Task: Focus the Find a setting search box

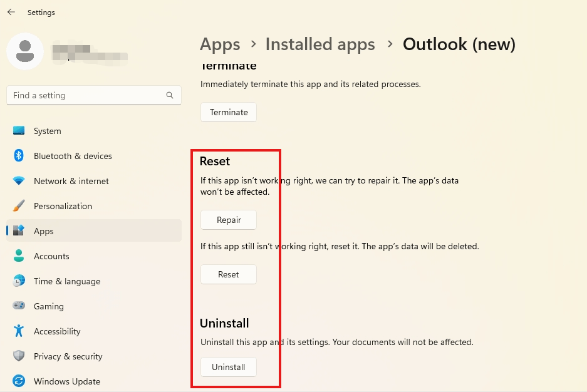Action: 93,95
